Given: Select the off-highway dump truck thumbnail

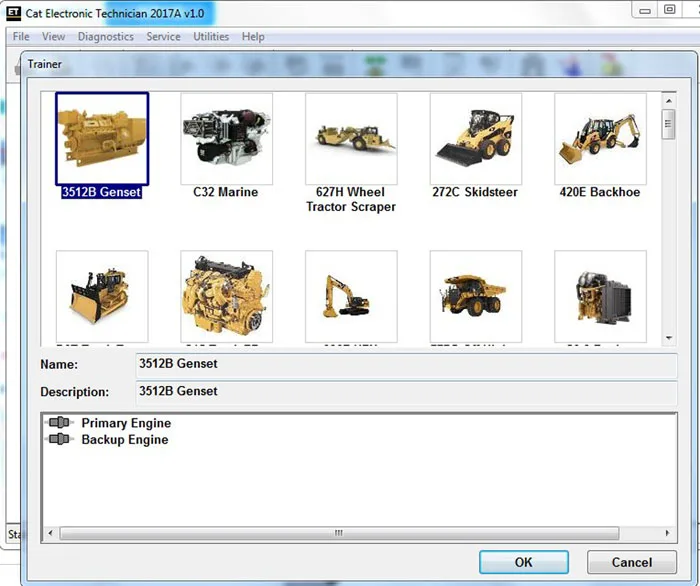Looking at the screenshot, I should [475, 296].
